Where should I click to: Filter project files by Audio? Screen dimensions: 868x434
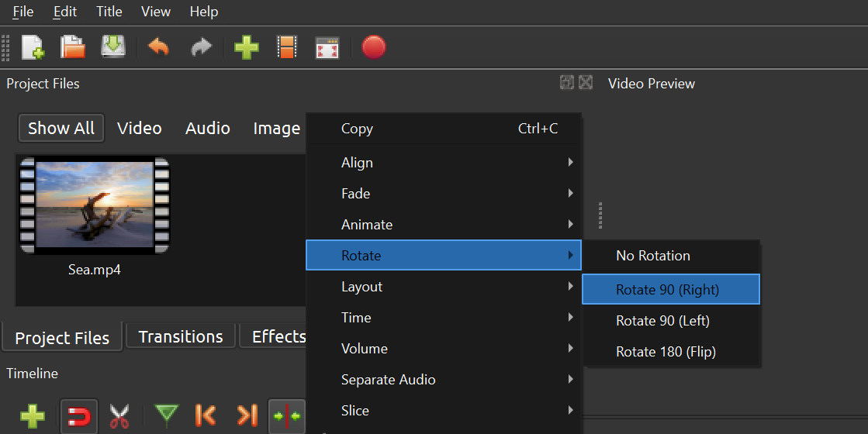207,129
